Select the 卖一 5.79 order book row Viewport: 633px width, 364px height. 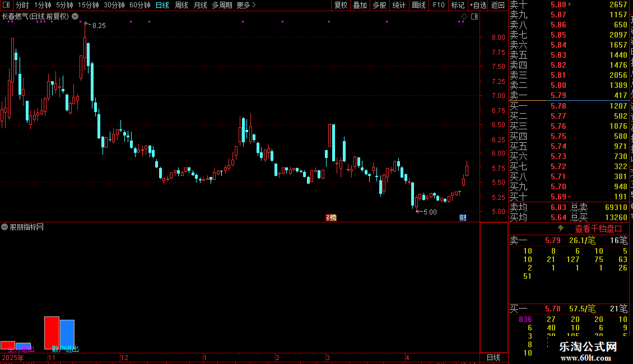pos(569,95)
